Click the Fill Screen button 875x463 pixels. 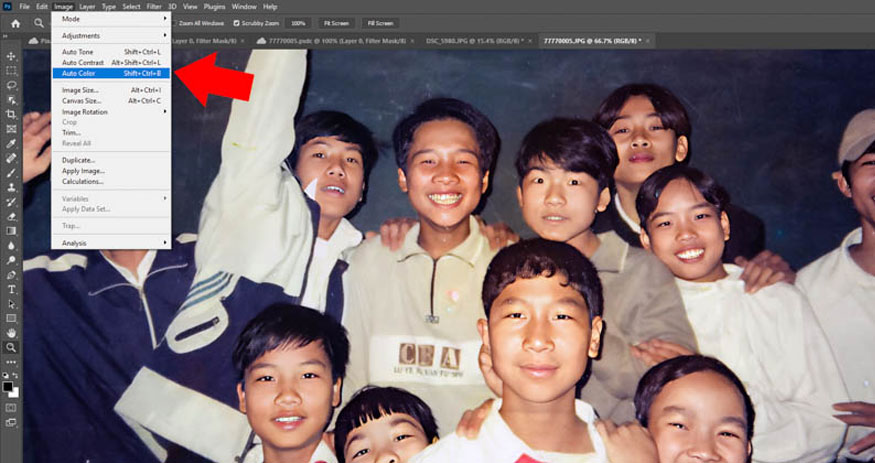point(381,23)
